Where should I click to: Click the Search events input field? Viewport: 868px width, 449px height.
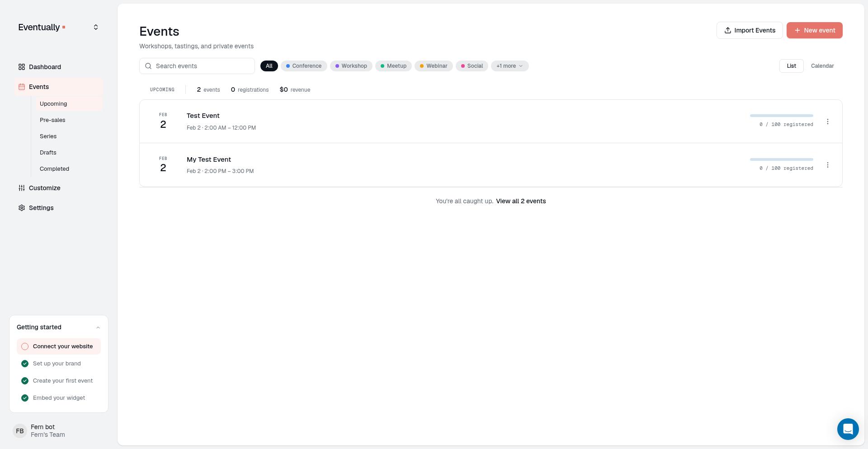tap(197, 66)
